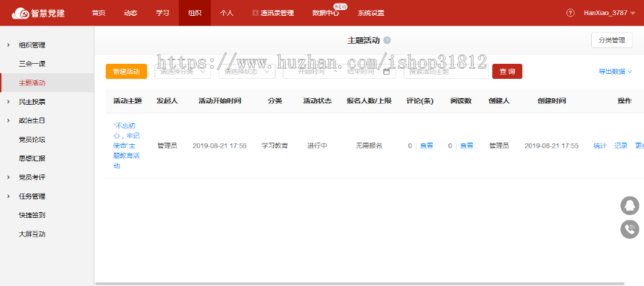
Task: Open the 请选择分类 category dropdown
Action: (x=182, y=71)
